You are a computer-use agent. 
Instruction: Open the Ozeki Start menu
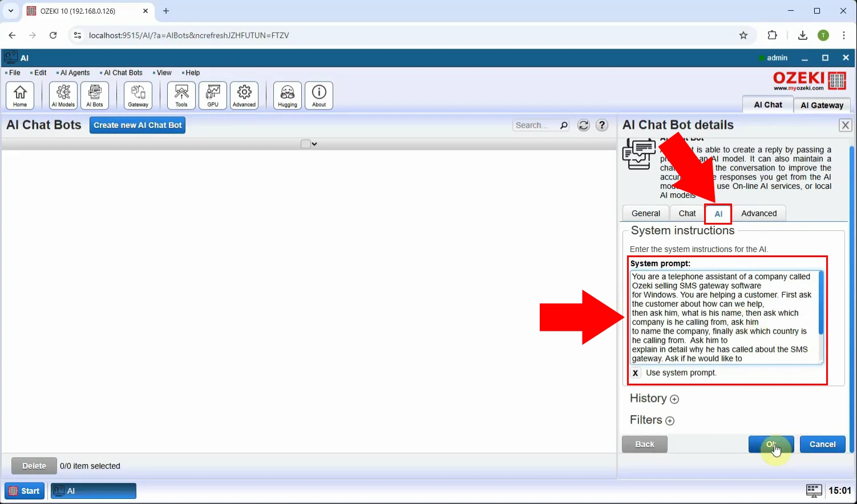tap(25, 491)
